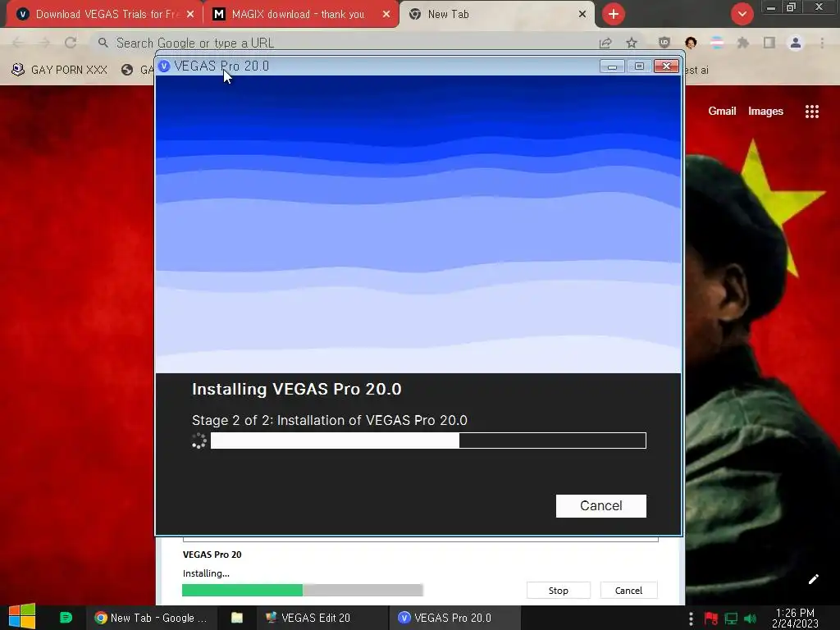840x630 pixels.
Task: Open the Extensions puzzle piece menu
Action: pyautogui.click(x=742, y=43)
